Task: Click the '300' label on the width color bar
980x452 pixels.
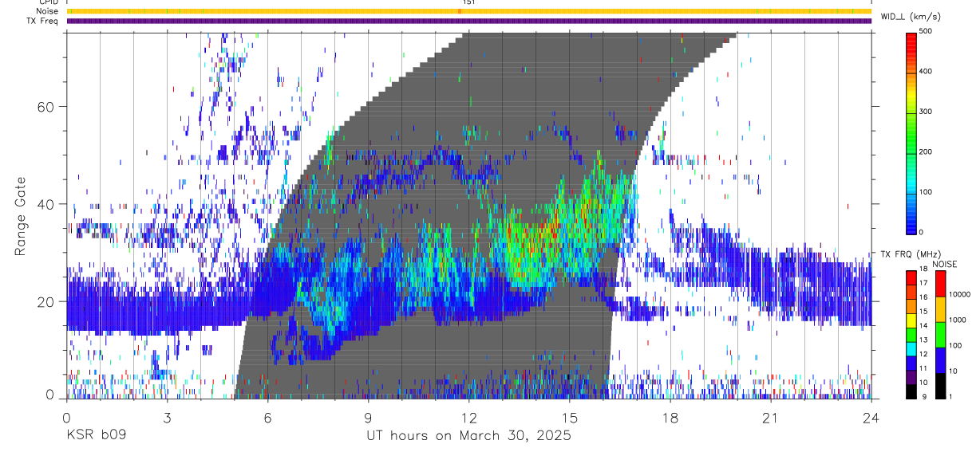Action: (x=927, y=112)
